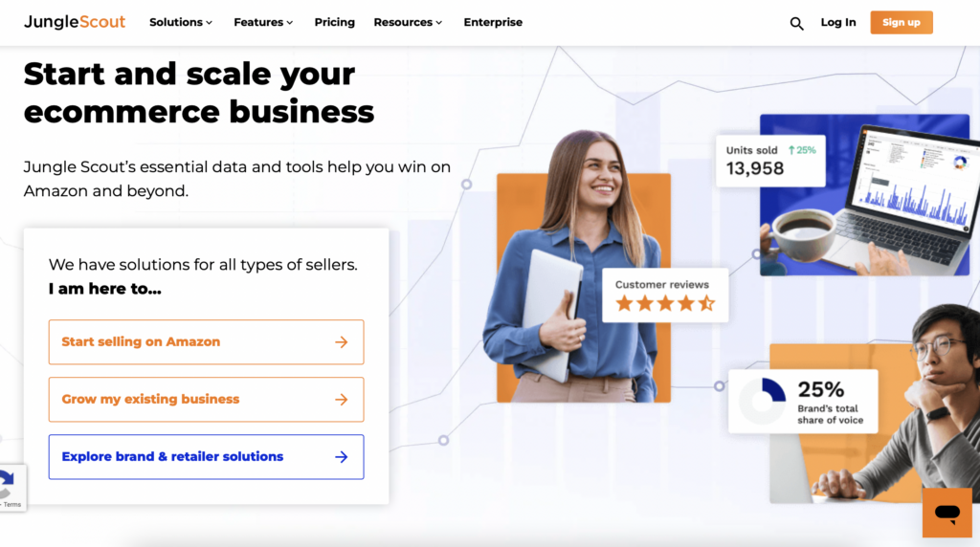Open the orange chat bubble widget
The height and width of the screenshot is (547, 980).
[x=947, y=513]
